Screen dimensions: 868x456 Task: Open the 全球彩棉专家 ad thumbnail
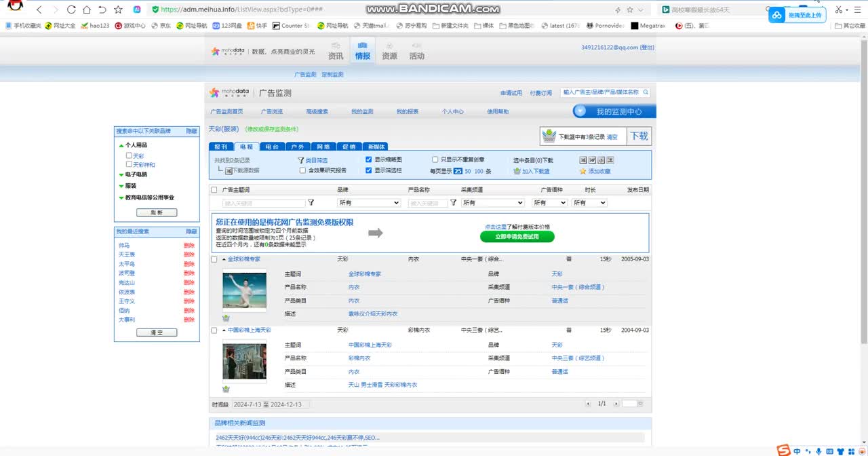click(244, 289)
